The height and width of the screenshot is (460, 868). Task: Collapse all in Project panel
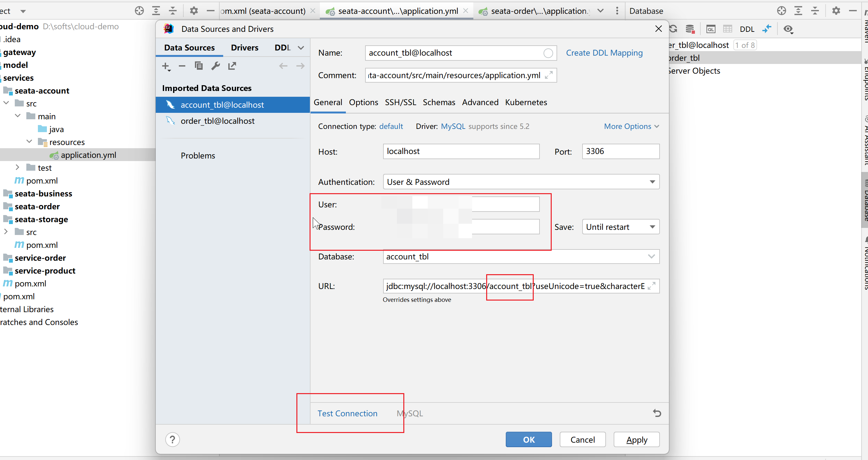tap(173, 11)
